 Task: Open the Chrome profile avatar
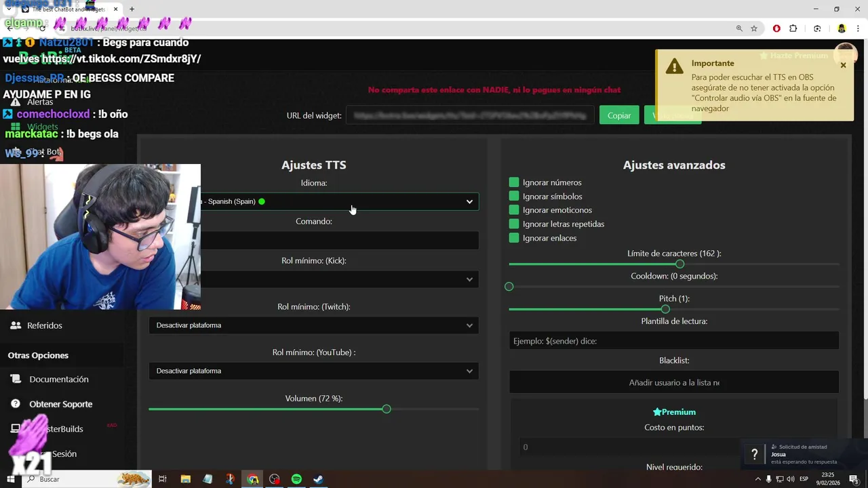[842, 28]
